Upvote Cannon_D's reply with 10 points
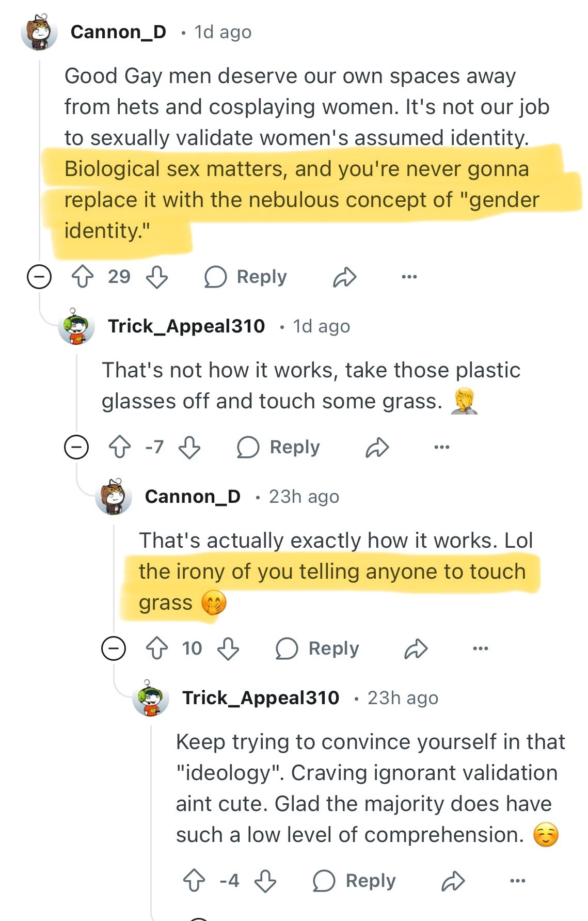Viewport: 588px width, 921px height. pos(157,648)
